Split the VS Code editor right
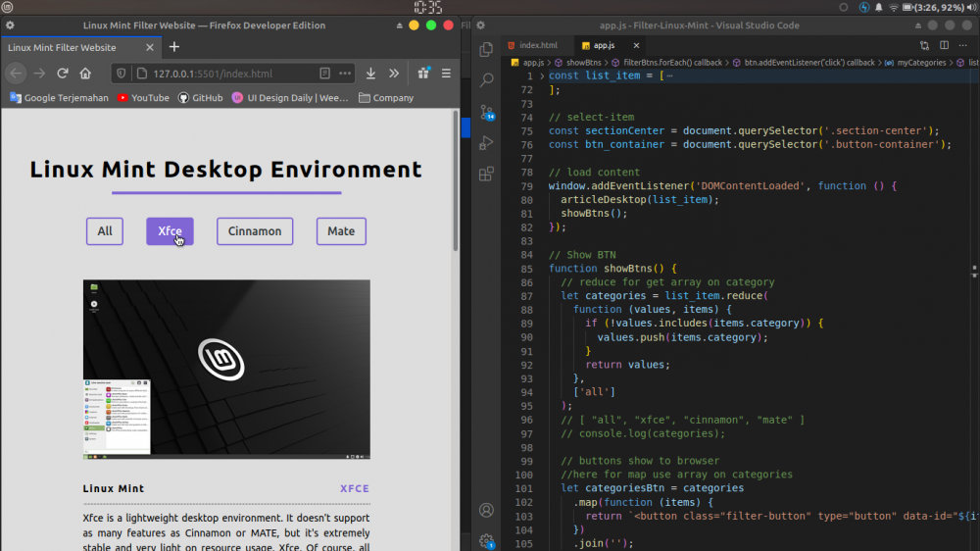The height and width of the screenshot is (551, 980). [945, 45]
